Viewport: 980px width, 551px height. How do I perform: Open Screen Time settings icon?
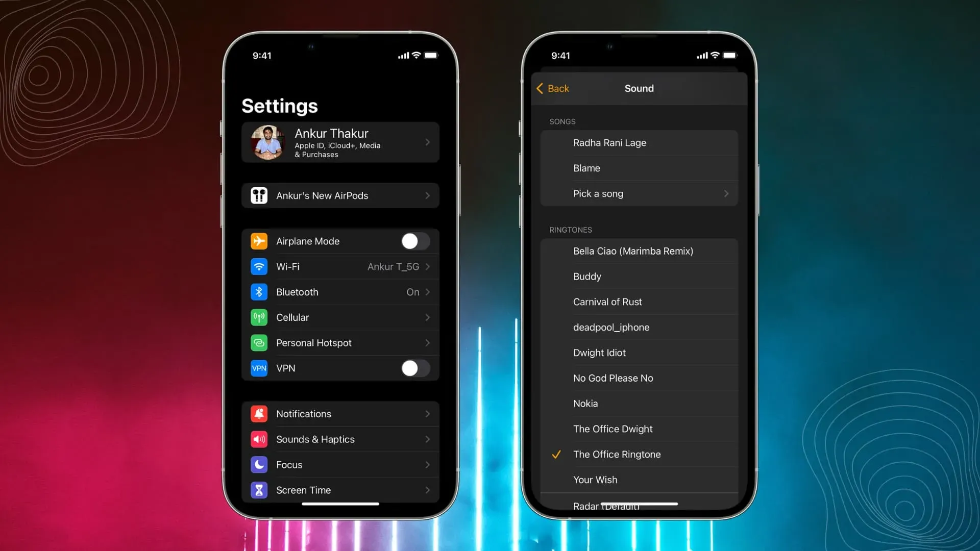tap(258, 490)
